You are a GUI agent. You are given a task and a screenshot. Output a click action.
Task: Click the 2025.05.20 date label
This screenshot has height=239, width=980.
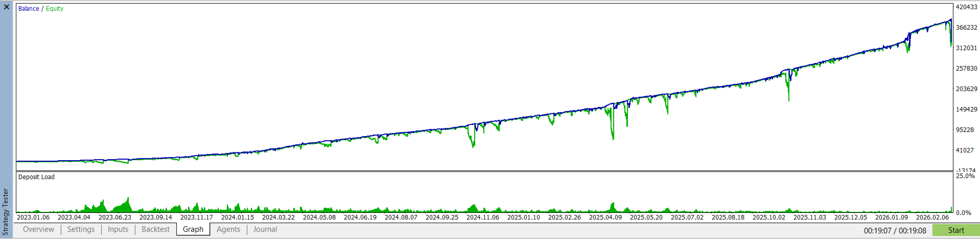(x=646, y=218)
